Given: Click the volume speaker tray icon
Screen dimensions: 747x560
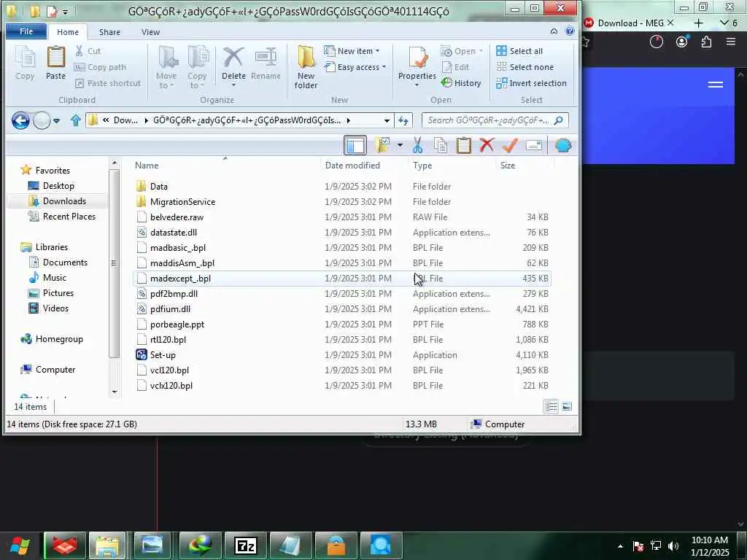Looking at the screenshot, I should [x=673, y=546].
